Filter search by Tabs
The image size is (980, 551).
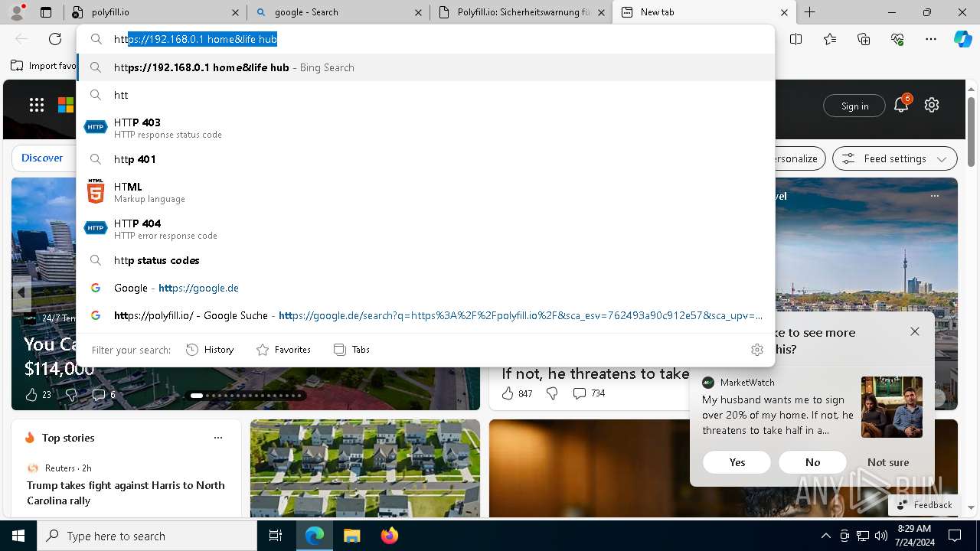click(352, 350)
